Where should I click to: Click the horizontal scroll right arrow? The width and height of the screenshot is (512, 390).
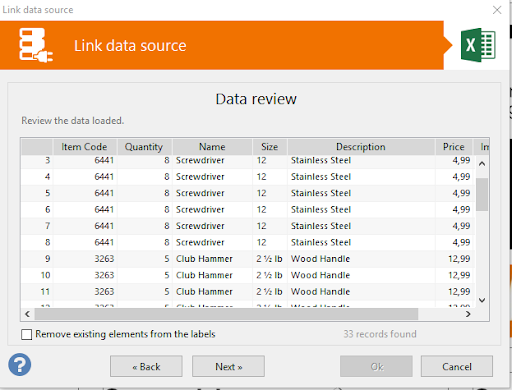click(468, 314)
